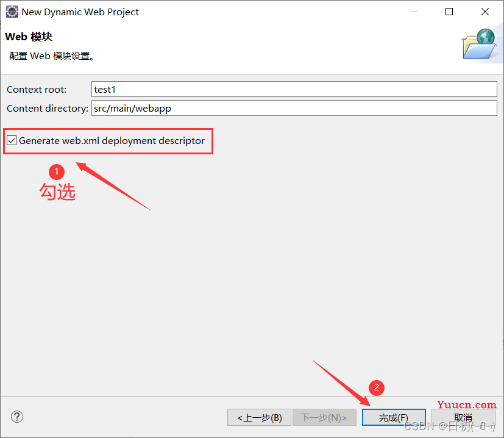
Task: Click the red 勾选 annotation text
Action: coord(57,192)
